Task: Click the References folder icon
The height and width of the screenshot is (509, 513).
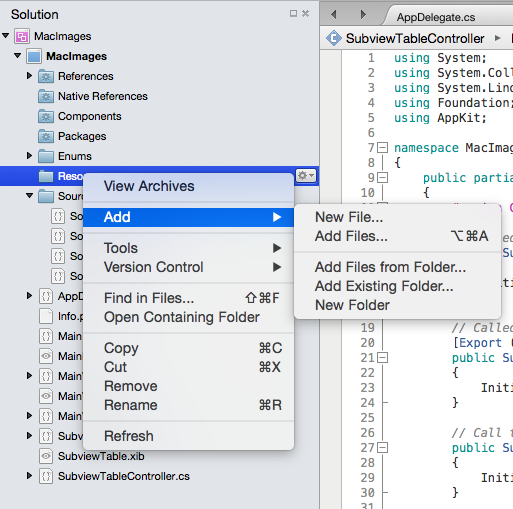Action: pyautogui.click(x=46, y=76)
